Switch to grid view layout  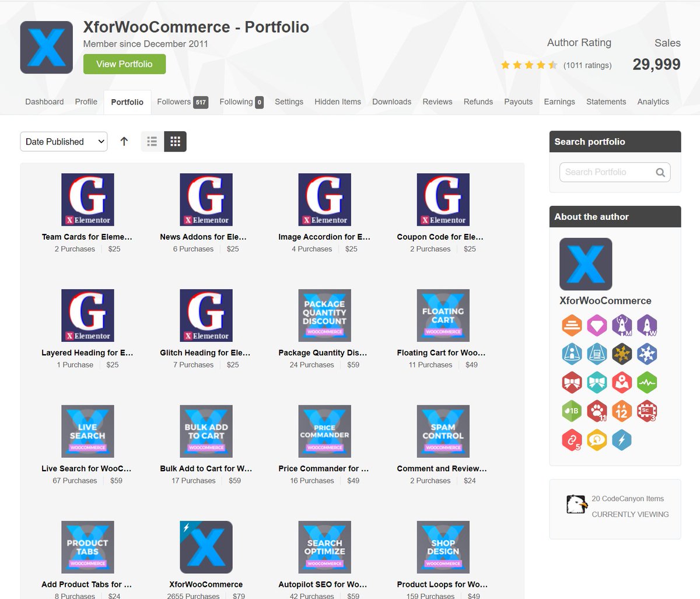[175, 141]
